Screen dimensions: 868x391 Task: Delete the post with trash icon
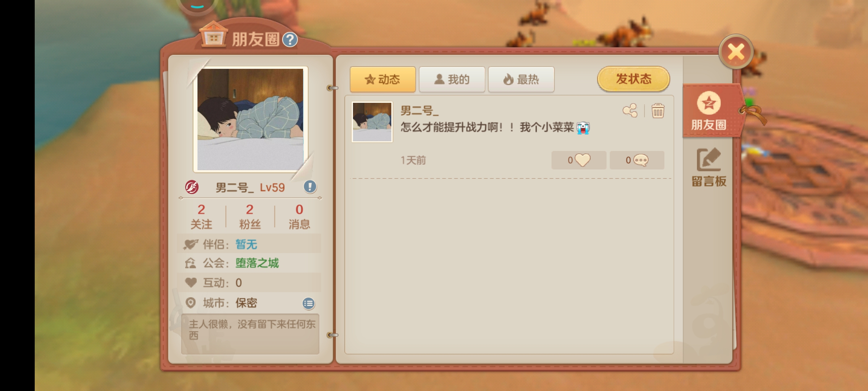tap(658, 111)
